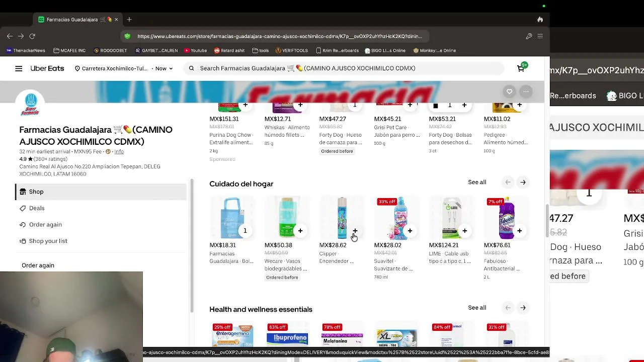Open the browser menu icon
The width and height of the screenshot is (644, 362).
[x=540, y=36]
